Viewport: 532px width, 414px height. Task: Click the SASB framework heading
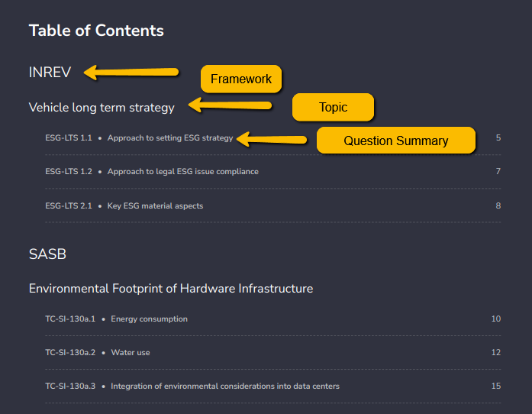click(x=47, y=254)
